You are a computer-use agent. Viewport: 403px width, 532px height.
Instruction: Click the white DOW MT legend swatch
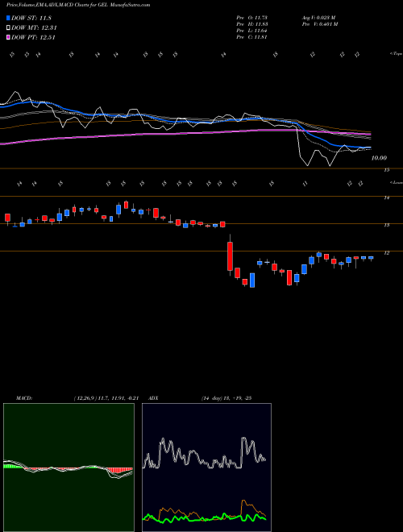coord(8,28)
